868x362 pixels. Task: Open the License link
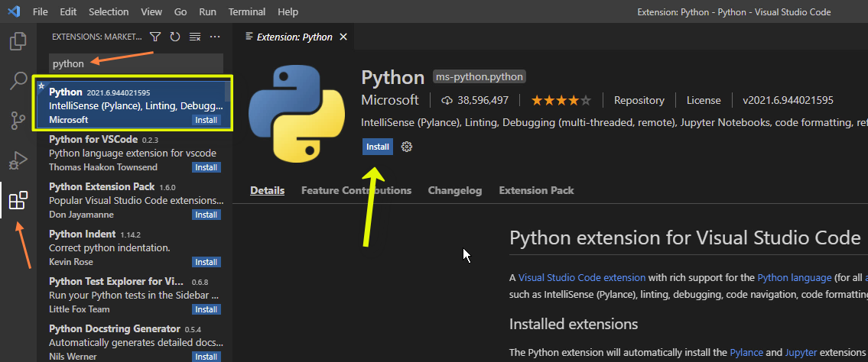click(704, 101)
